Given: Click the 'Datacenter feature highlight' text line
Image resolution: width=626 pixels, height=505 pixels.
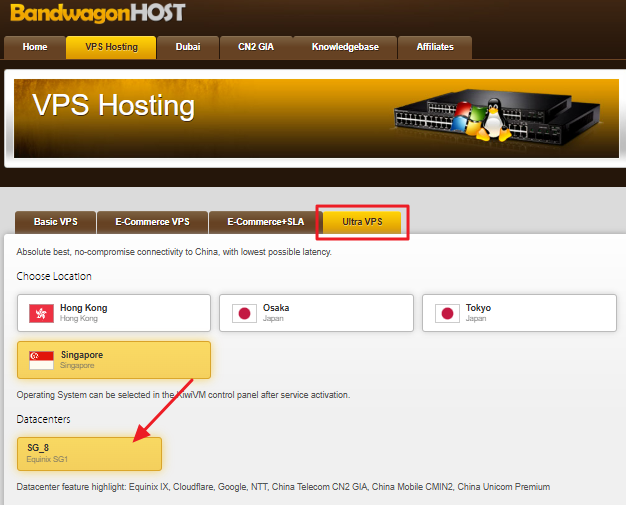Looking at the screenshot, I should click(283, 487).
